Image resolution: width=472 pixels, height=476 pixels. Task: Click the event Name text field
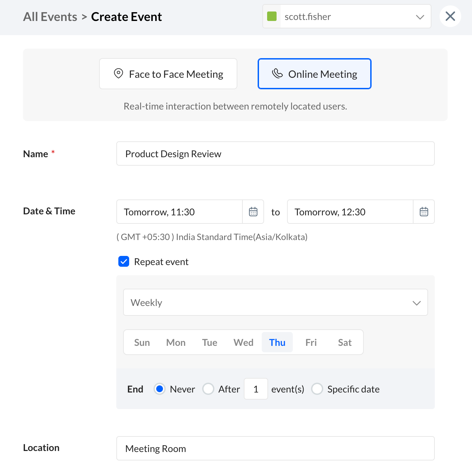275,153
